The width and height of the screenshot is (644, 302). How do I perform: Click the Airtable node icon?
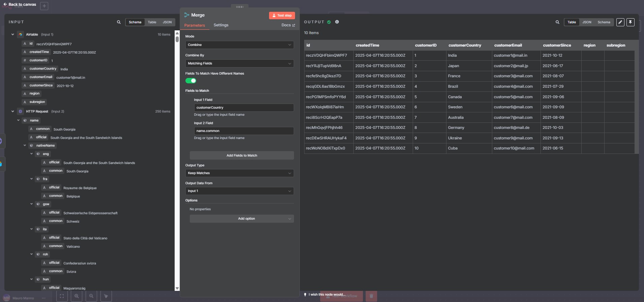[21, 34]
